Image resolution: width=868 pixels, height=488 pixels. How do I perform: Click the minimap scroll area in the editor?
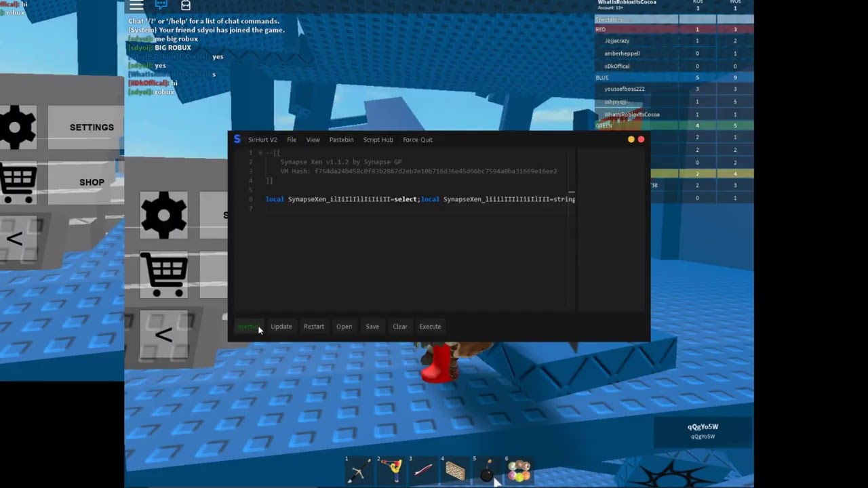coord(573,230)
